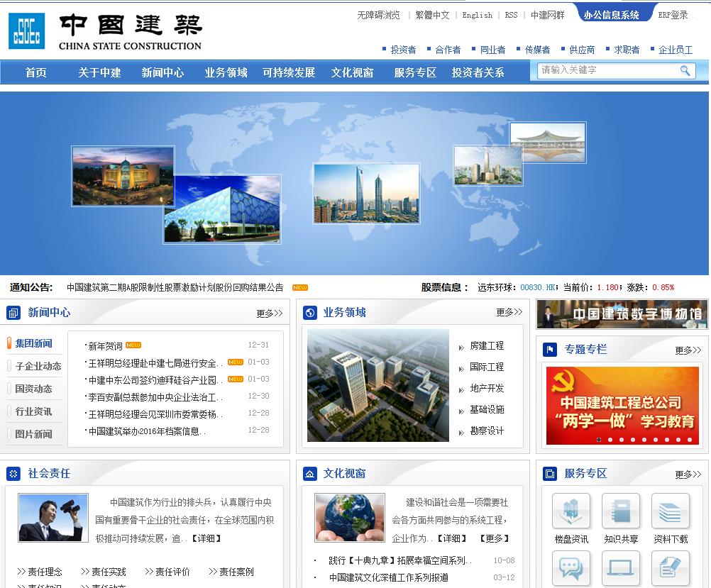Open the 两学一做 学习教育 banner
The image size is (711, 588).
coord(622,406)
